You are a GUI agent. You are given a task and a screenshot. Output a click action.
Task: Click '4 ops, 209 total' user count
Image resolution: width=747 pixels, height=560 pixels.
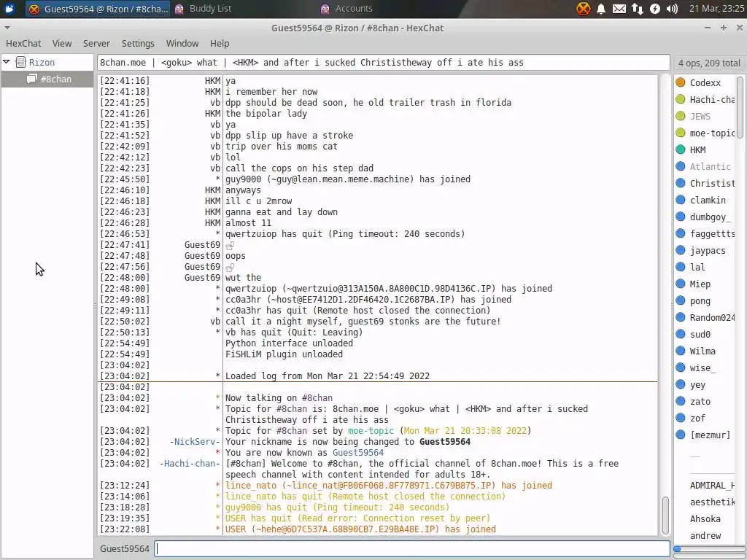point(709,63)
